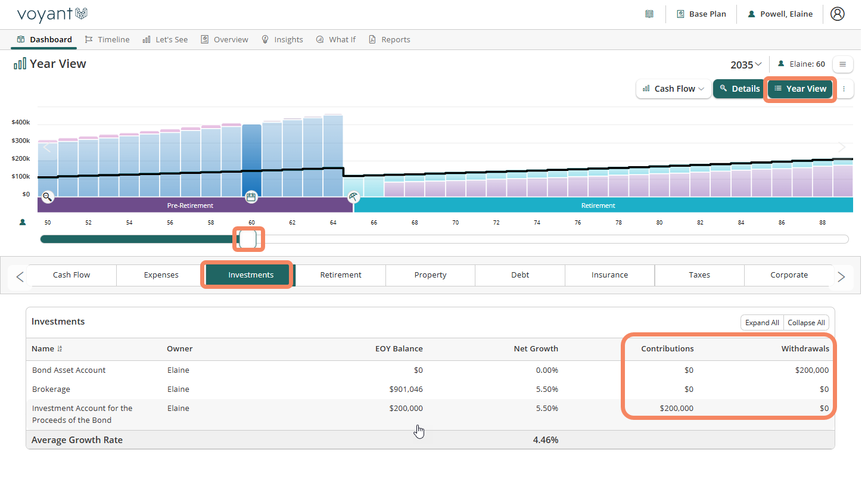The image size is (868, 483).
Task: Expand the 2035 year dropdown
Action: tap(746, 64)
